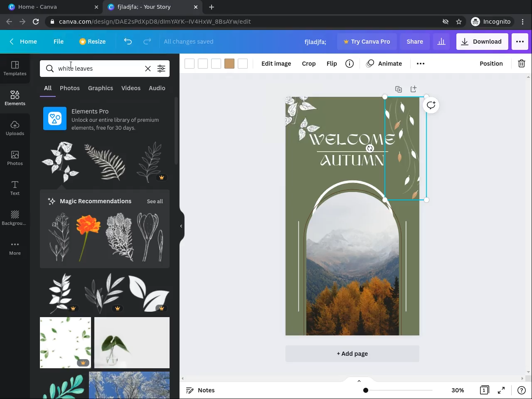Click the browser address bar
The width and height of the screenshot is (532, 399).
pos(245,22)
